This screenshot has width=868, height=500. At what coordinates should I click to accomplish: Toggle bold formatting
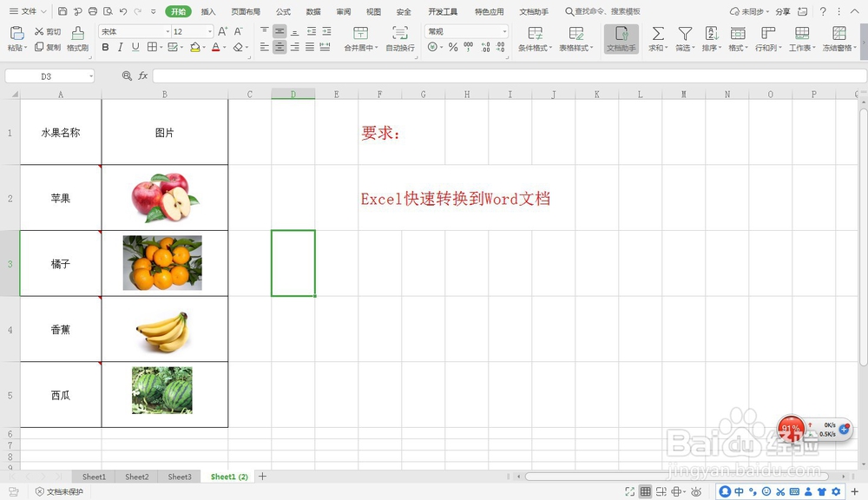click(104, 47)
